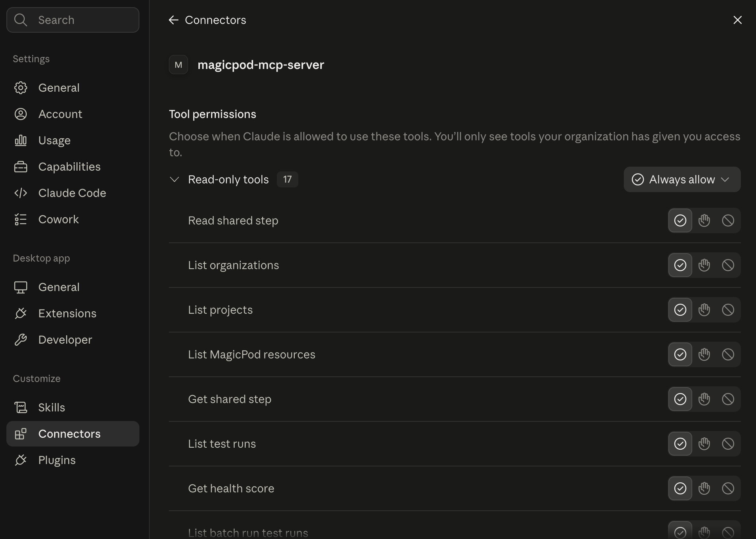Open Skills under Customize

pos(73,407)
